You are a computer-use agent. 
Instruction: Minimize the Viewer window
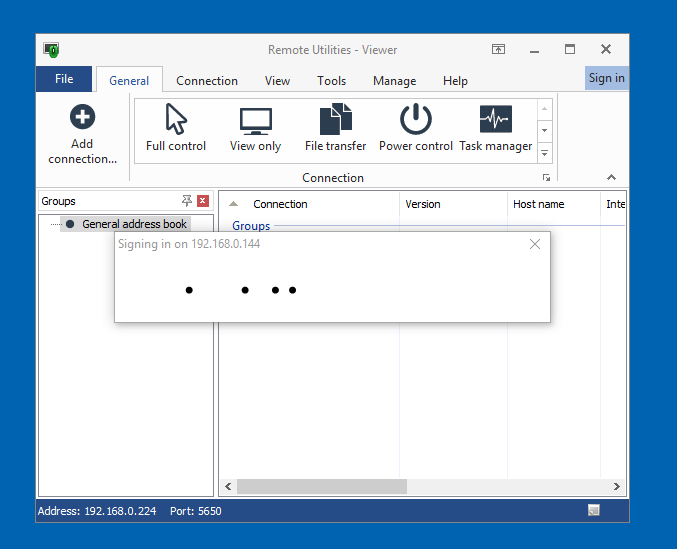click(534, 50)
